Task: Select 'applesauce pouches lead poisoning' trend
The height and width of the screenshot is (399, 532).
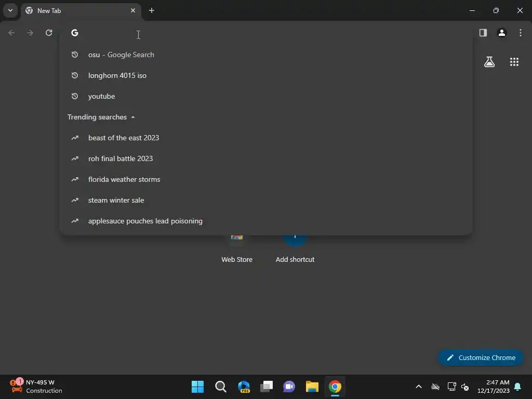Action: [x=265, y=221]
